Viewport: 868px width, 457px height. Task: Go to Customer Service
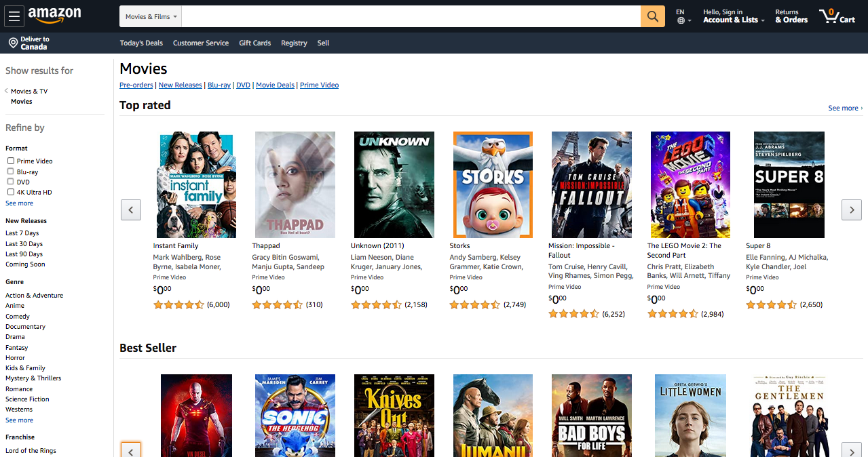[x=200, y=43]
